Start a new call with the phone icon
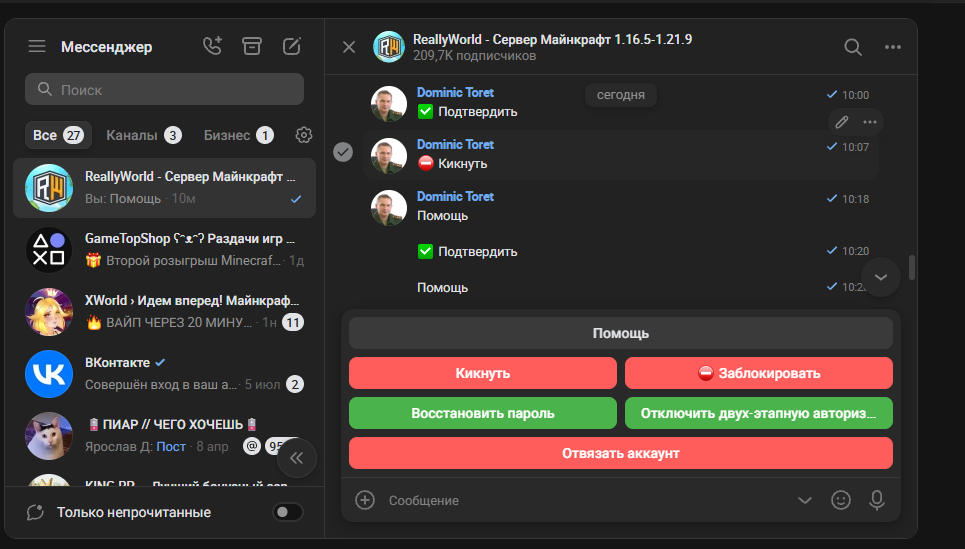This screenshot has height=549, width=965. click(212, 46)
